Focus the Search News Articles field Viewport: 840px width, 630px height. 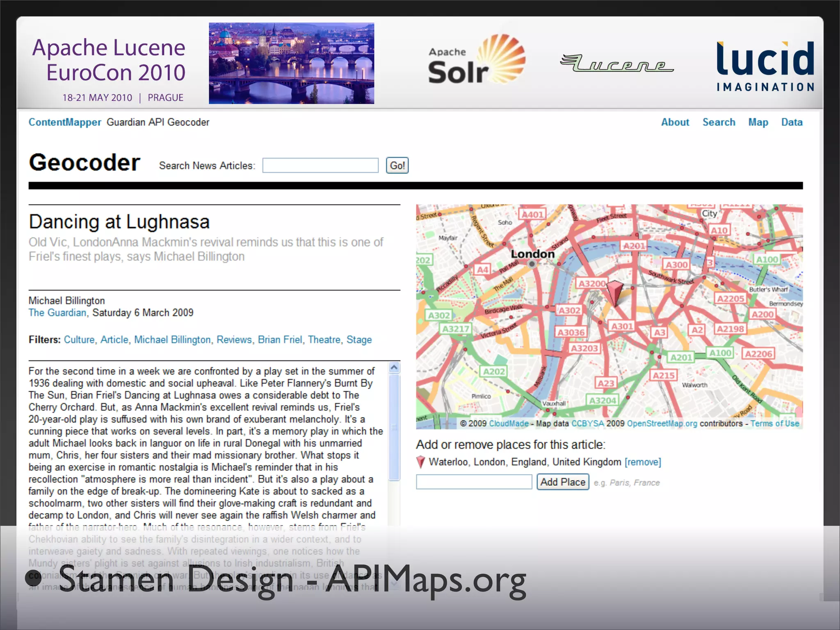click(x=320, y=165)
